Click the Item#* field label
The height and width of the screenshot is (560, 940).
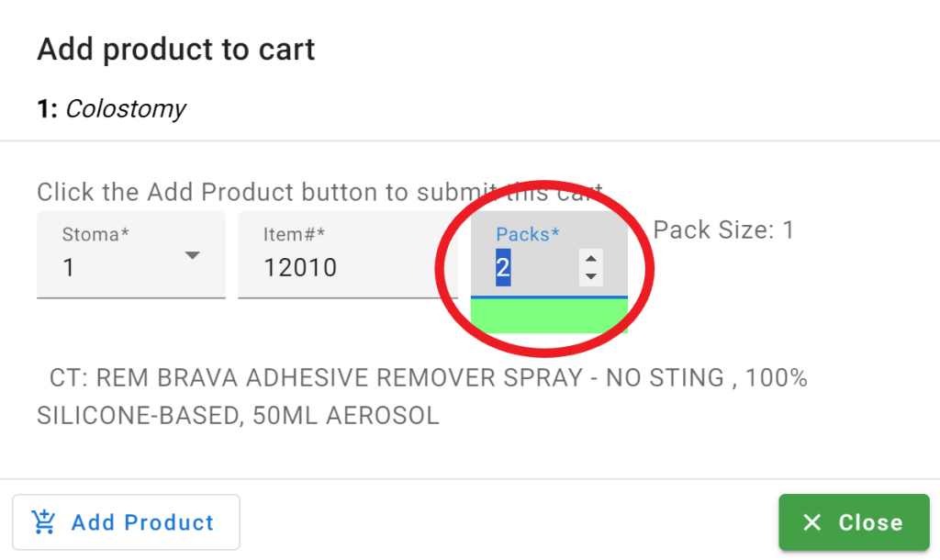[294, 234]
